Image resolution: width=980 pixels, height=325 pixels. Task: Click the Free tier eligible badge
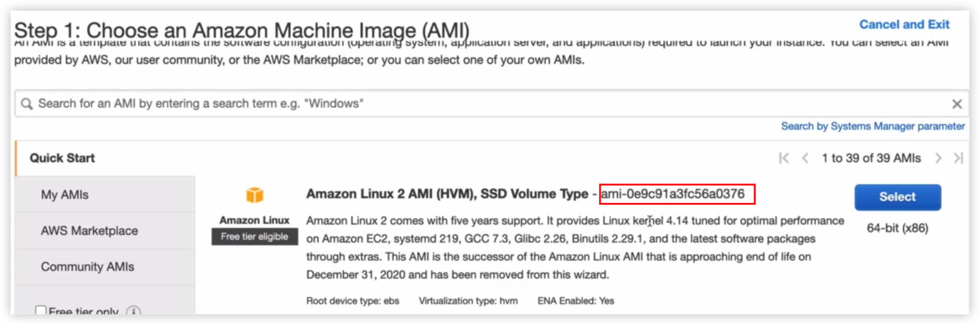tap(254, 237)
